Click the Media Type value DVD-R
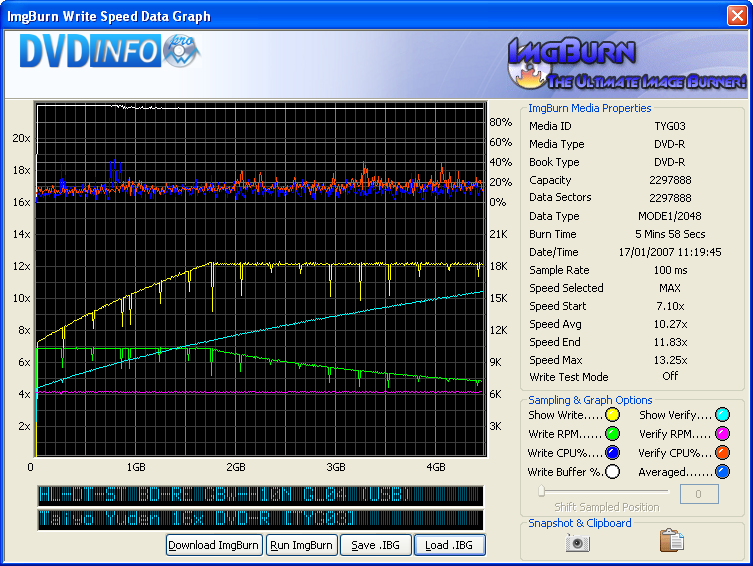This screenshot has height=566, width=753. click(670, 144)
